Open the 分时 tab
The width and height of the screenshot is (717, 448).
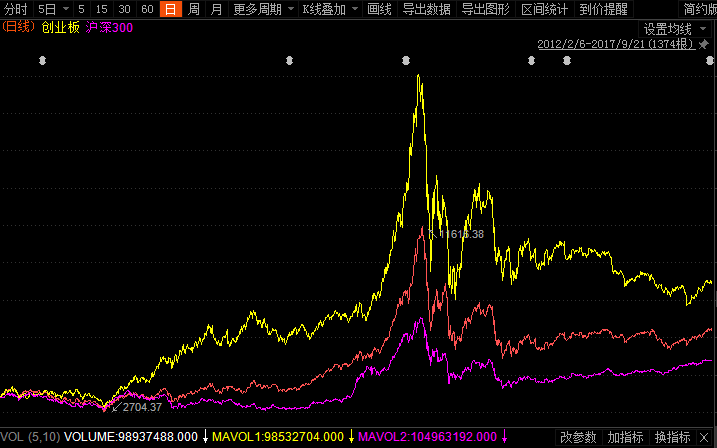pos(15,9)
